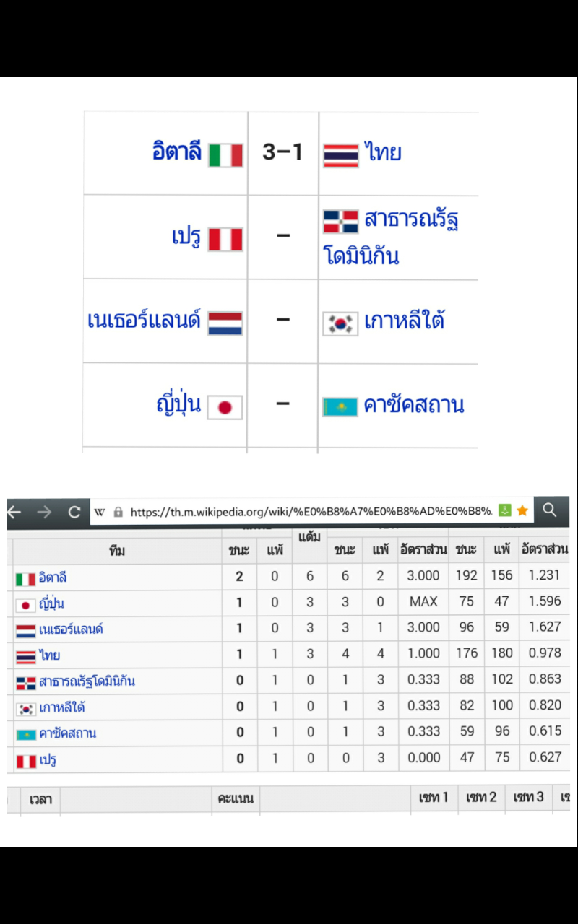Reload the page with refresh icon
Screen dimensions: 578x924
tap(74, 512)
